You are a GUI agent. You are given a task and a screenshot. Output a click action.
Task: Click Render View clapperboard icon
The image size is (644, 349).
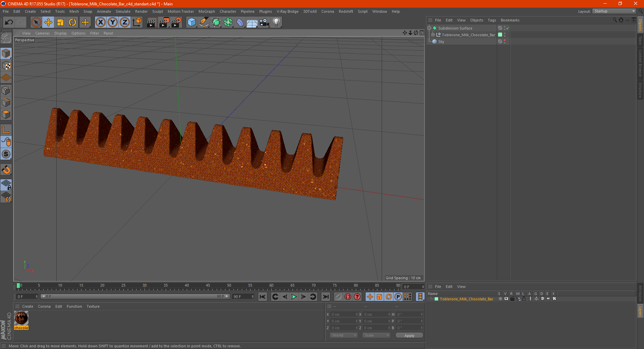152,22
